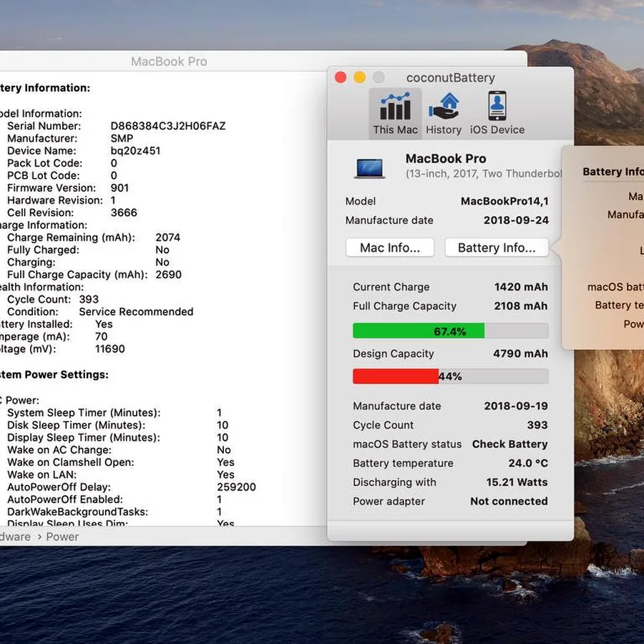This screenshot has height=644, width=644.
Task: Switch to the iOS Device tab
Action: coord(497,113)
